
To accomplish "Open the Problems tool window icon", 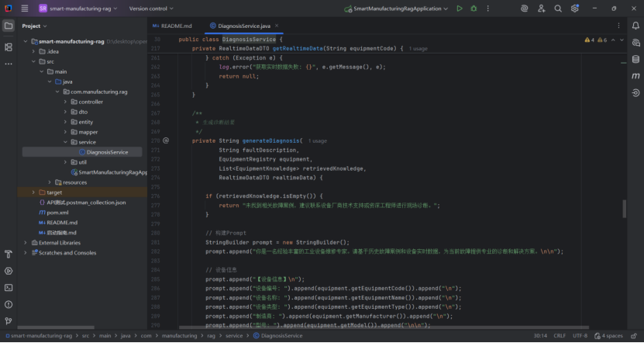I will pyautogui.click(x=9, y=304).
